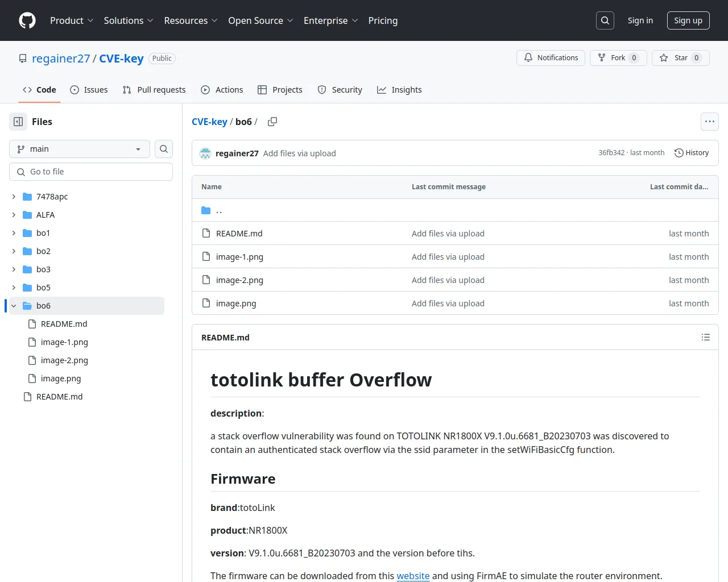Click the Sign up button

click(x=688, y=20)
